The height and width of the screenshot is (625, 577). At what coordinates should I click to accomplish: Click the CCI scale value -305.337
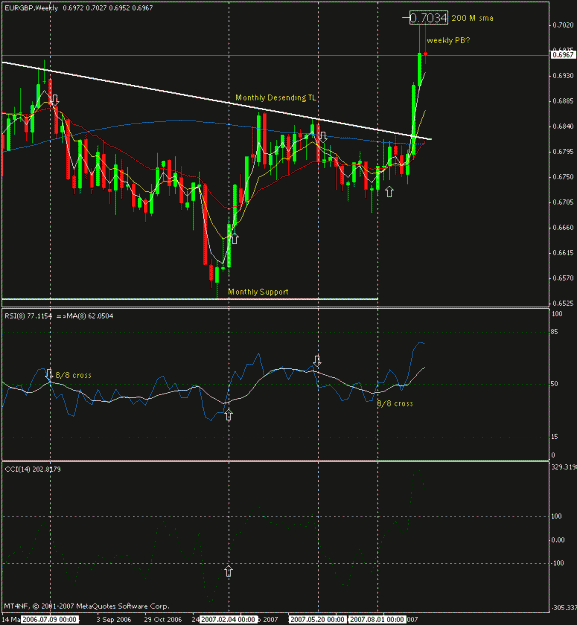coord(563,608)
